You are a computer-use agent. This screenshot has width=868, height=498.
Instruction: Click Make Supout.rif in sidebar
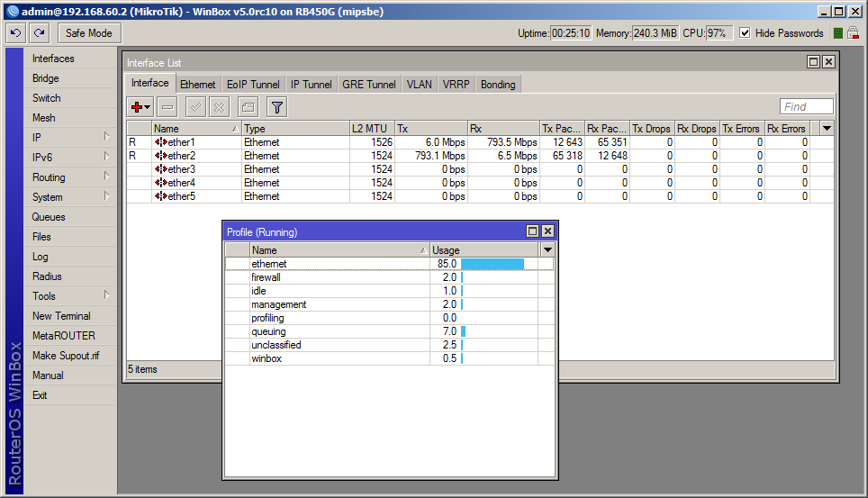pos(66,356)
